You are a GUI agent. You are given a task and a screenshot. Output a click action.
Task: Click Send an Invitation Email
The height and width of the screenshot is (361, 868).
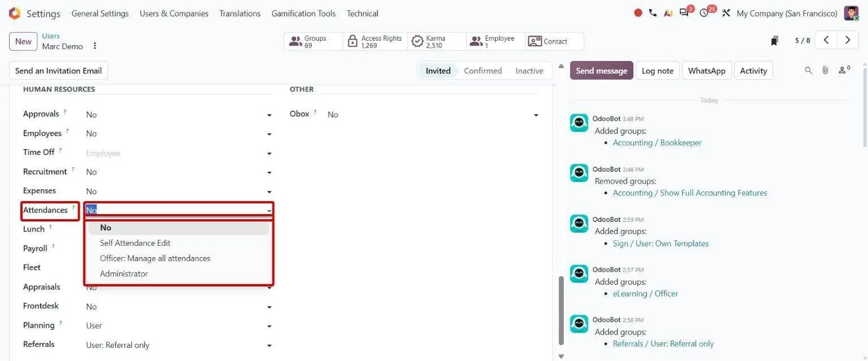[x=58, y=71]
